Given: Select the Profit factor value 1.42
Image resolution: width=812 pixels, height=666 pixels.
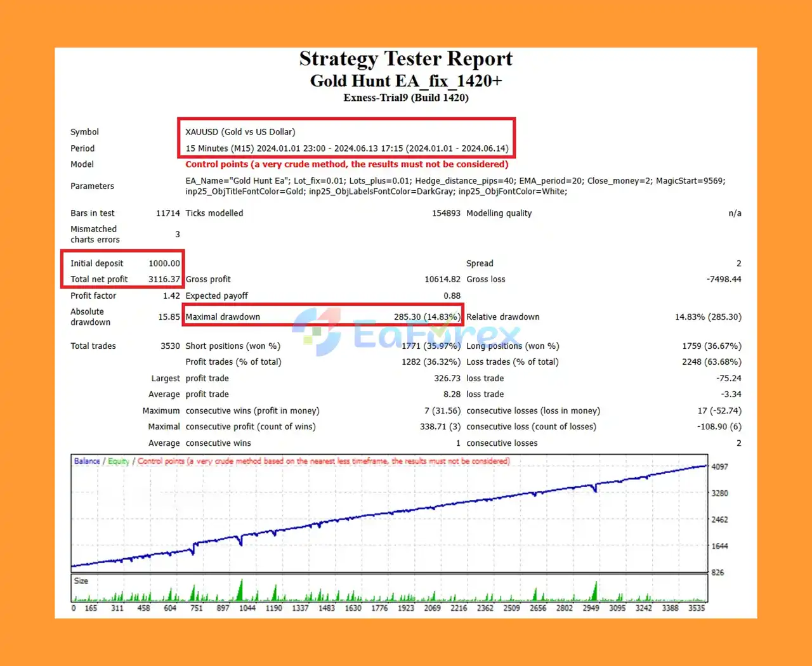Looking at the screenshot, I should point(171,296).
